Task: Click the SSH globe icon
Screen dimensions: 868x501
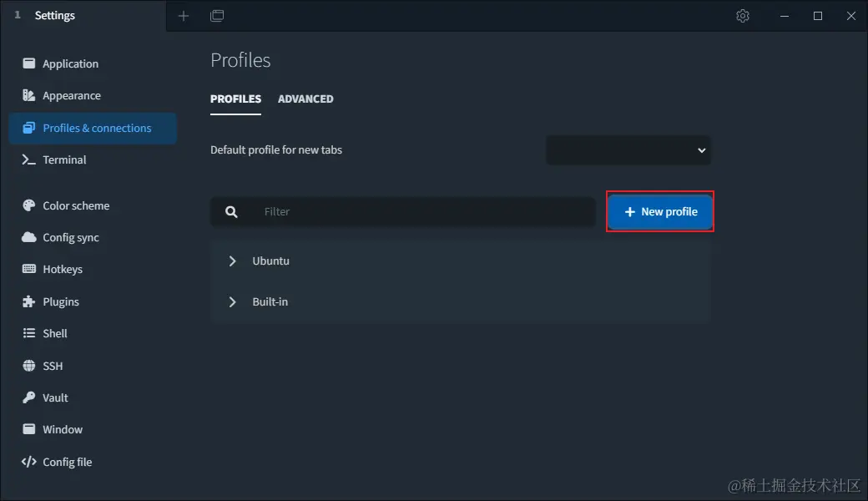Action: 28,366
